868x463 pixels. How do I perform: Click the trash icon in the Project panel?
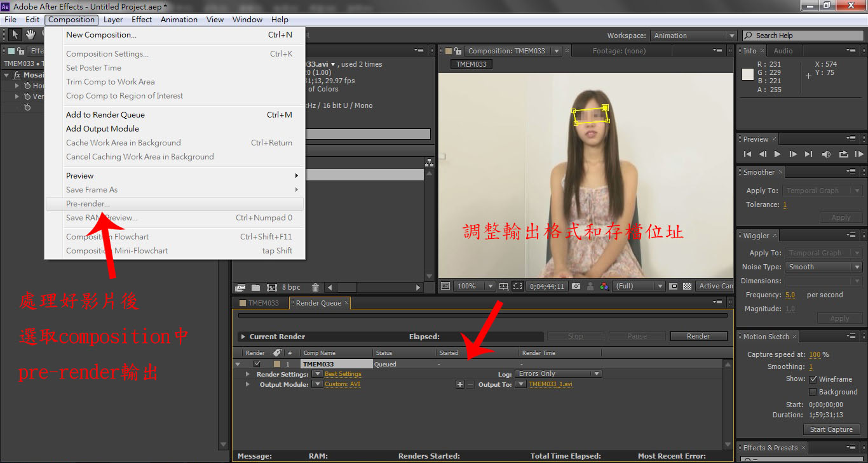point(315,288)
